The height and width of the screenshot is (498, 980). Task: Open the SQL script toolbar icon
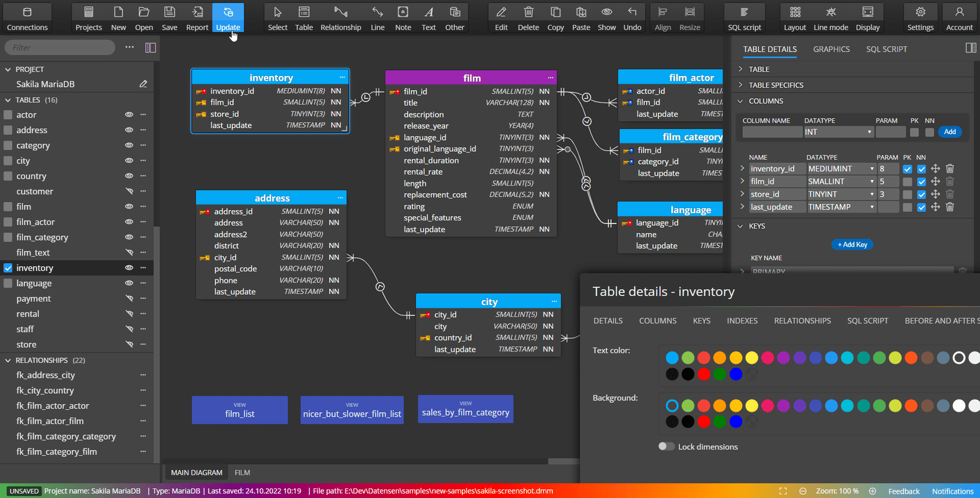[x=744, y=18]
